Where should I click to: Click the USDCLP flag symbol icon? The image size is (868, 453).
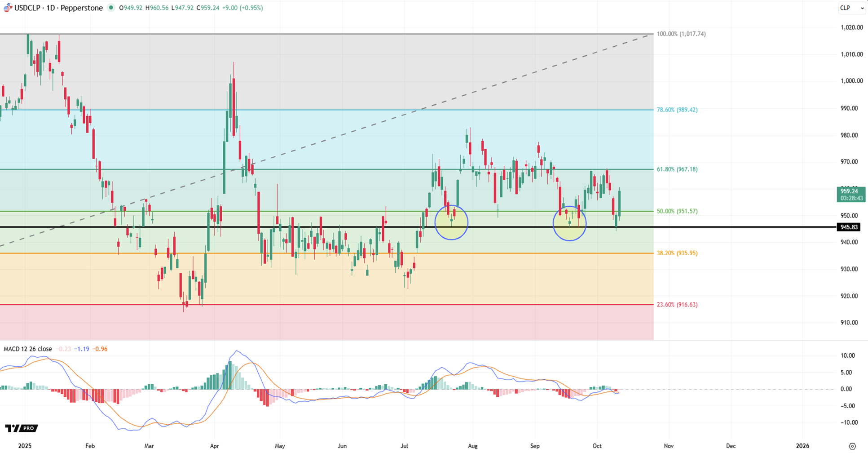(8, 8)
